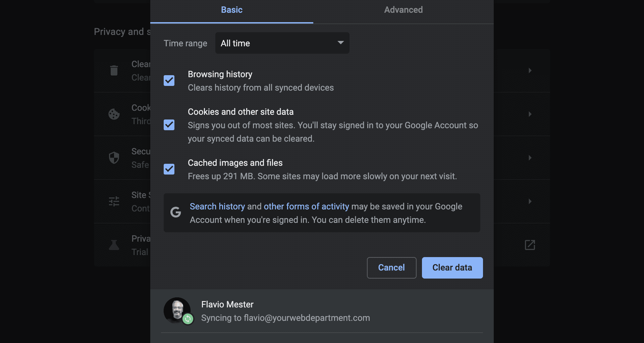This screenshot has width=644, height=343.
Task: Click the sync badge on the profile avatar
Action: coord(188,319)
